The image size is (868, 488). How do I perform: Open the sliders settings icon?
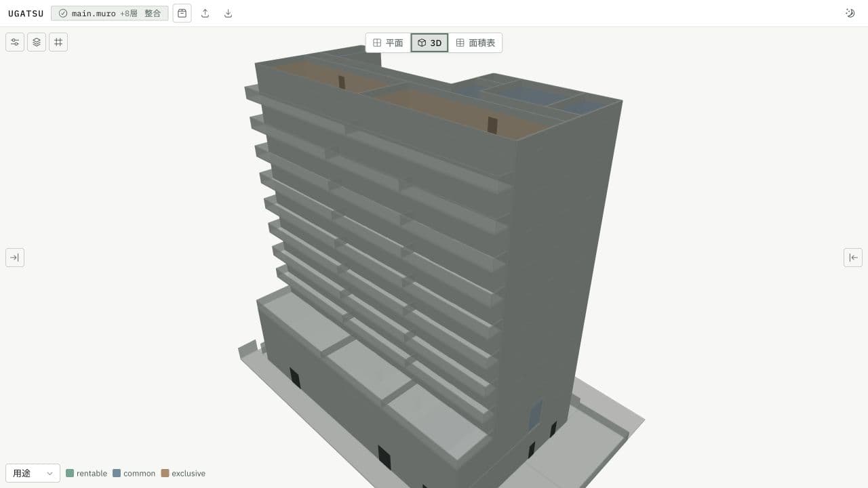15,42
